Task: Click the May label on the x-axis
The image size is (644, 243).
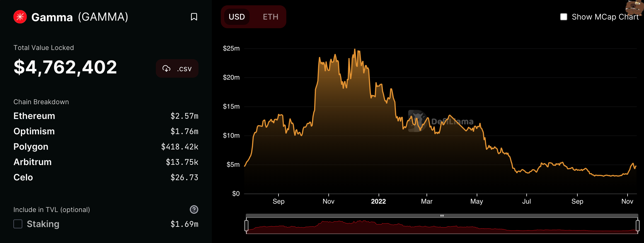Action: point(477,201)
